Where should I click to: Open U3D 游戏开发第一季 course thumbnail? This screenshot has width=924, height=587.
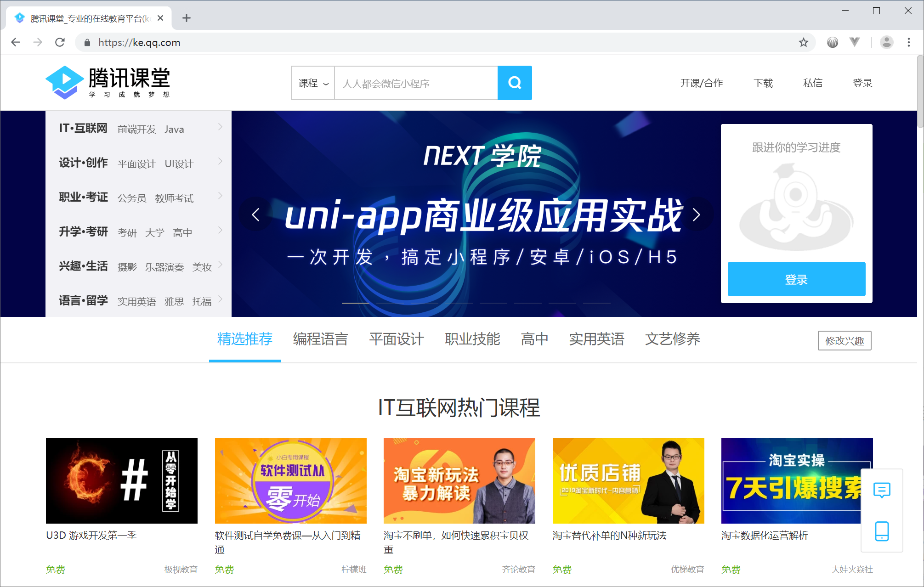(122, 481)
